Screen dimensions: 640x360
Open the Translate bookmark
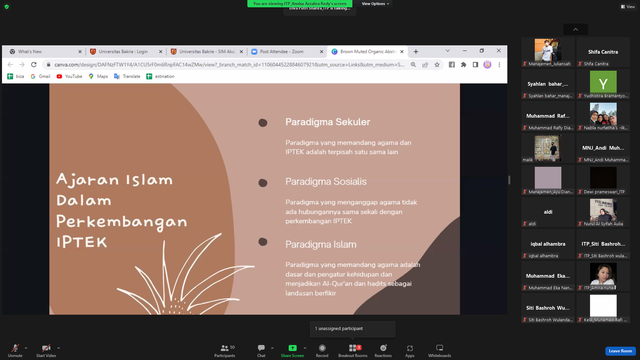click(x=127, y=76)
